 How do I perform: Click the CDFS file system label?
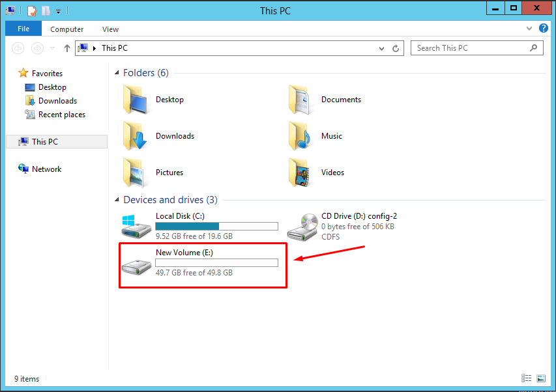click(330, 237)
